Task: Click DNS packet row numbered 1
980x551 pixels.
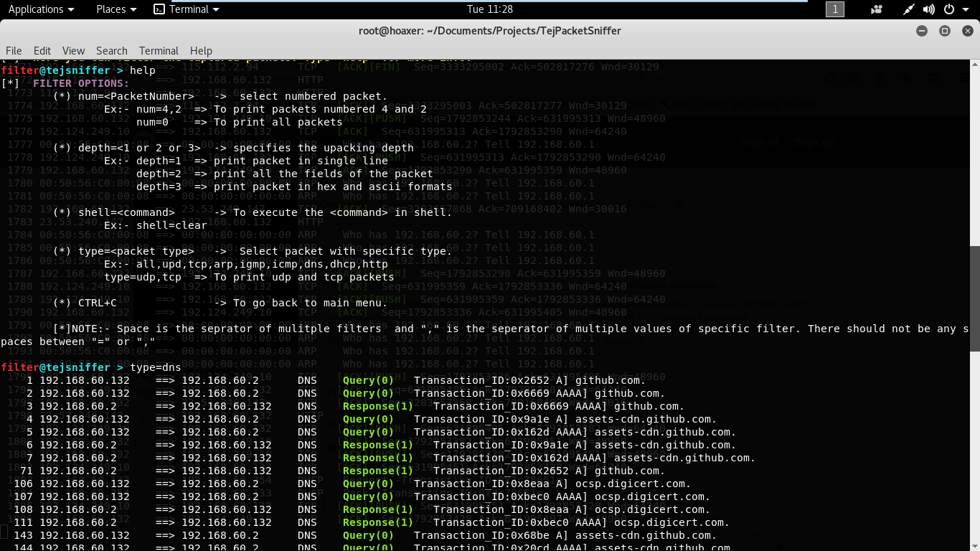Action: [336, 380]
